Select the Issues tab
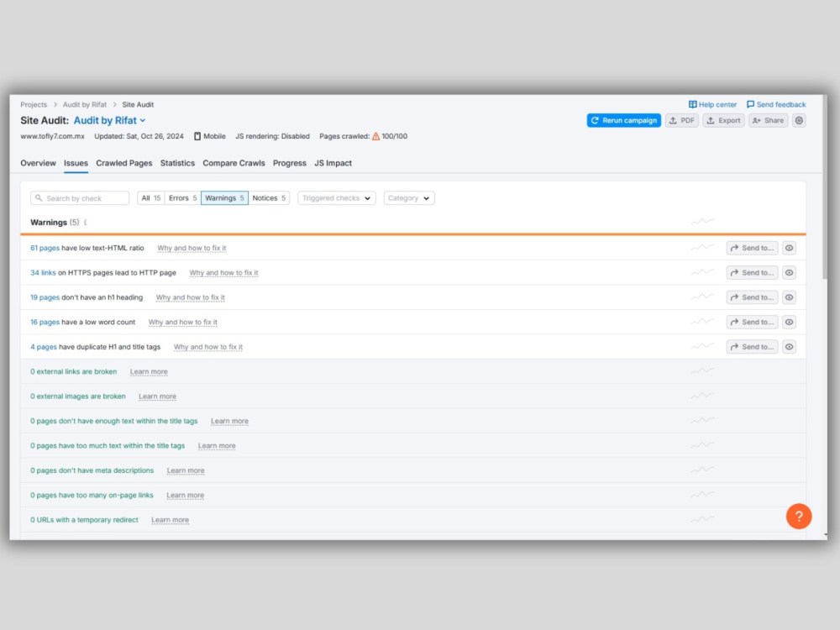 click(76, 164)
